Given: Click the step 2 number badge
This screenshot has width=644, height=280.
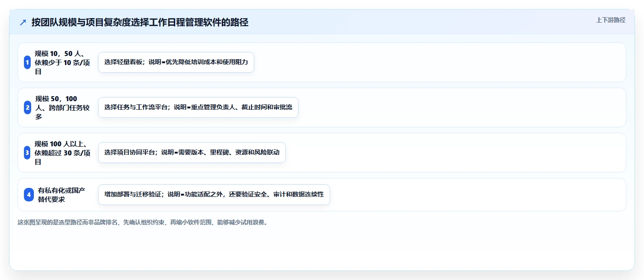Looking at the screenshot, I should click(x=28, y=107).
